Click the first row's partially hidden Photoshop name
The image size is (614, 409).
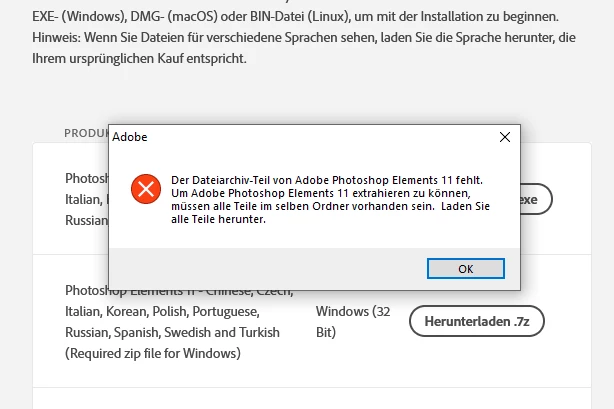[x=87, y=178]
